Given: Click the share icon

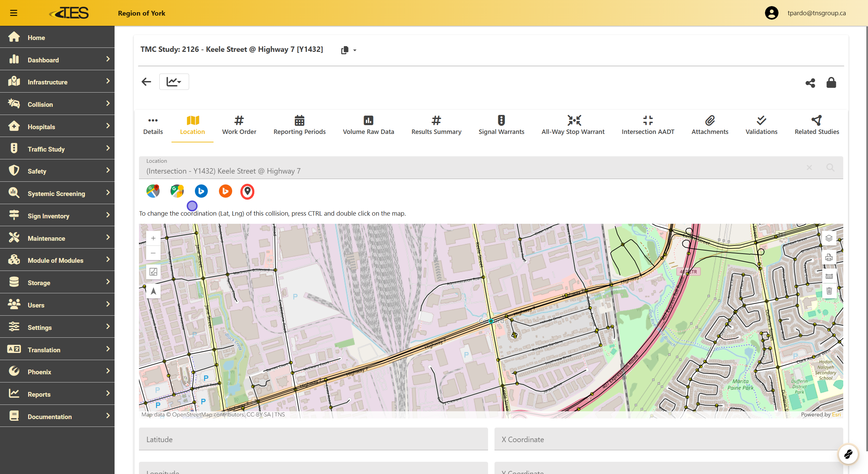Looking at the screenshot, I should pyautogui.click(x=810, y=83).
